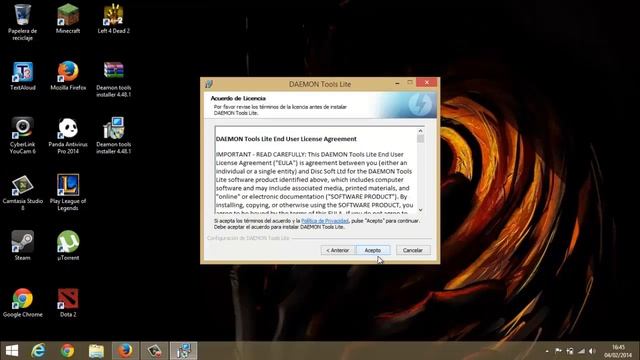Open Google Chrome from the taskbar
The height and width of the screenshot is (360, 640).
click(x=68, y=351)
